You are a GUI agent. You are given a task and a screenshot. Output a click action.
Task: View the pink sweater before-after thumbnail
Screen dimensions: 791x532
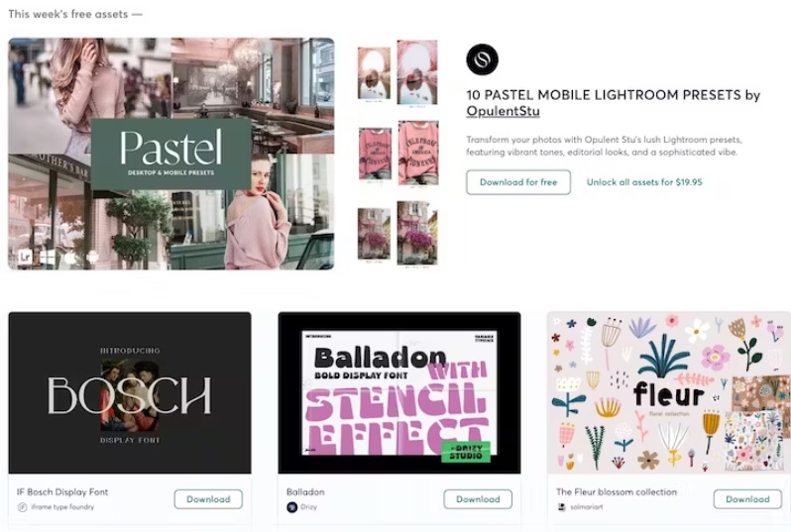click(398, 154)
